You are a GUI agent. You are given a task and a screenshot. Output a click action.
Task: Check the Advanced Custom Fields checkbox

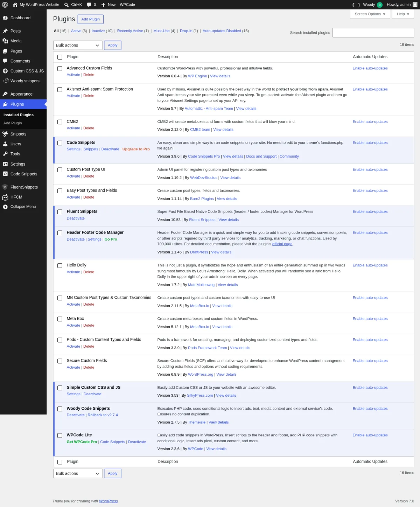pyautogui.click(x=60, y=69)
